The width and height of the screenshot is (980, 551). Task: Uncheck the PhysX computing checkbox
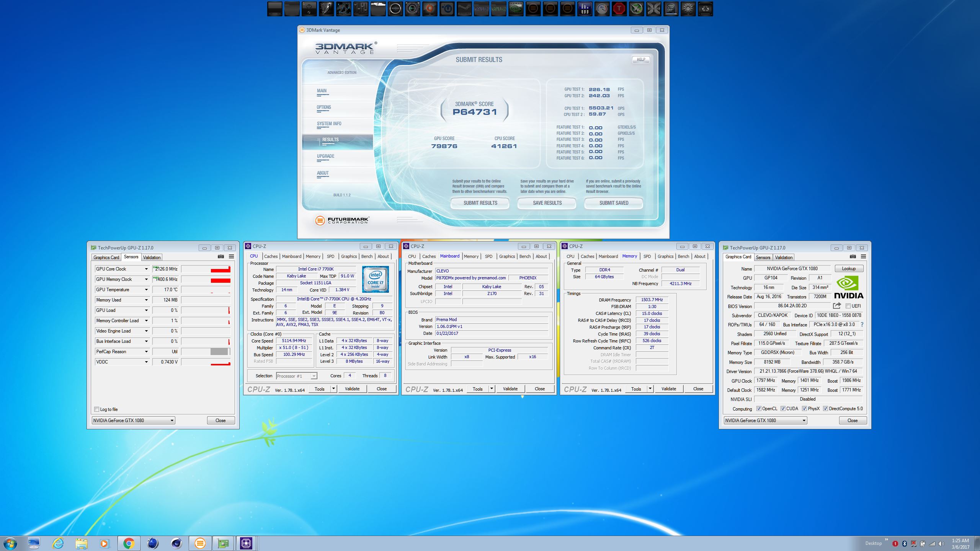[x=805, y=409]
